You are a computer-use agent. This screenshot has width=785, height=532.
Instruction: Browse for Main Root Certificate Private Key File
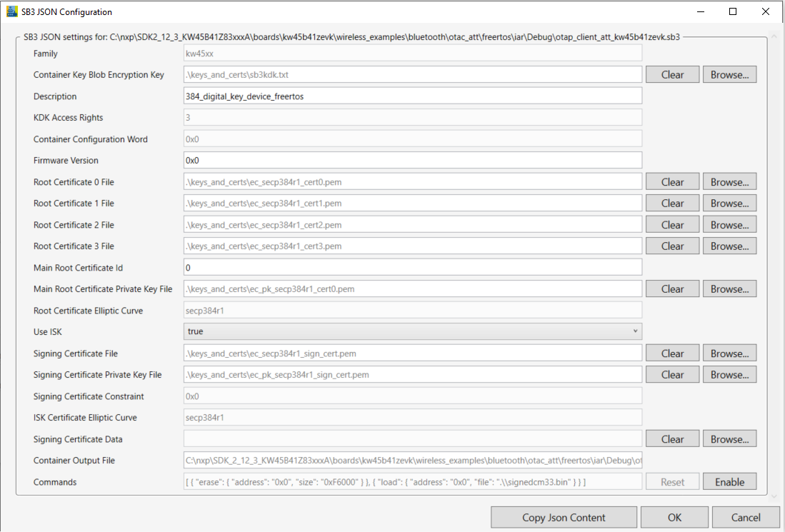click(x=729, y=288)
